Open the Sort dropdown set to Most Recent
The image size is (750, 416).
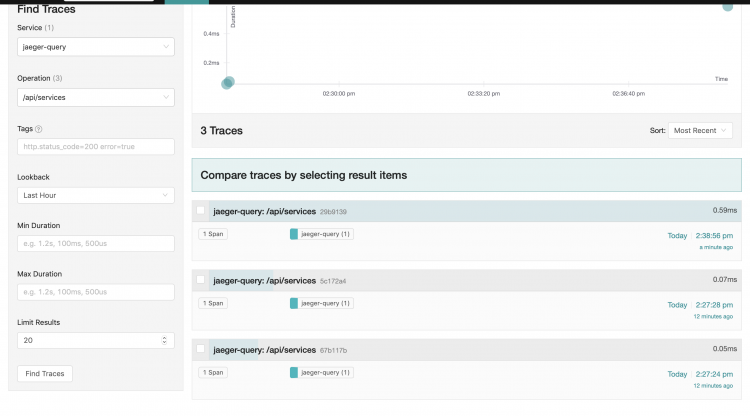coord(701,130)
